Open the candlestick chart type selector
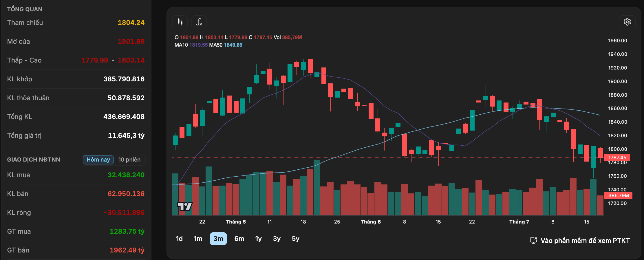 click(180, 22)
